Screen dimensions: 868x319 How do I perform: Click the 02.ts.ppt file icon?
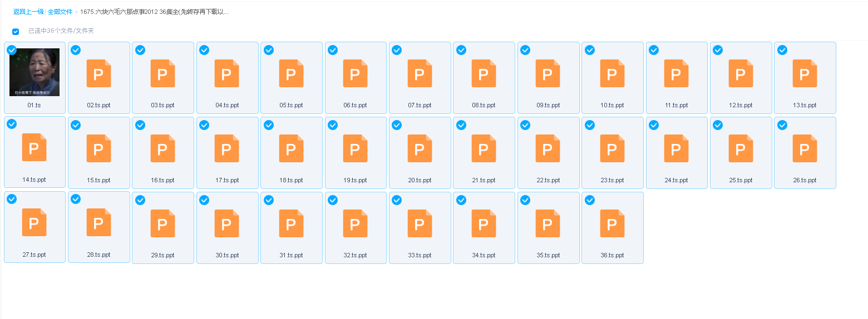(x=98, y=73)
